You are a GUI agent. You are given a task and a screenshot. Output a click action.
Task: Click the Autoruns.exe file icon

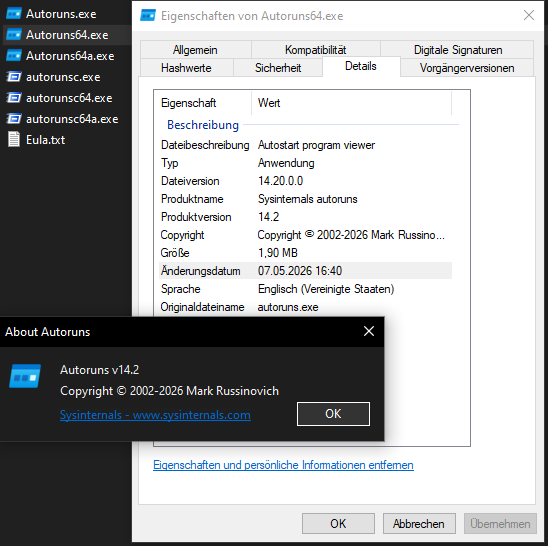(14, 14)
